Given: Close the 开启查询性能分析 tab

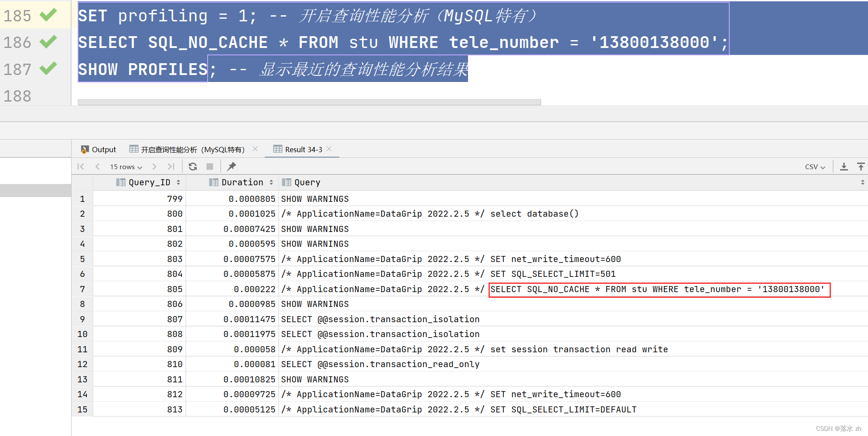Looking at the screenshot, I should [x=255, y=149].
